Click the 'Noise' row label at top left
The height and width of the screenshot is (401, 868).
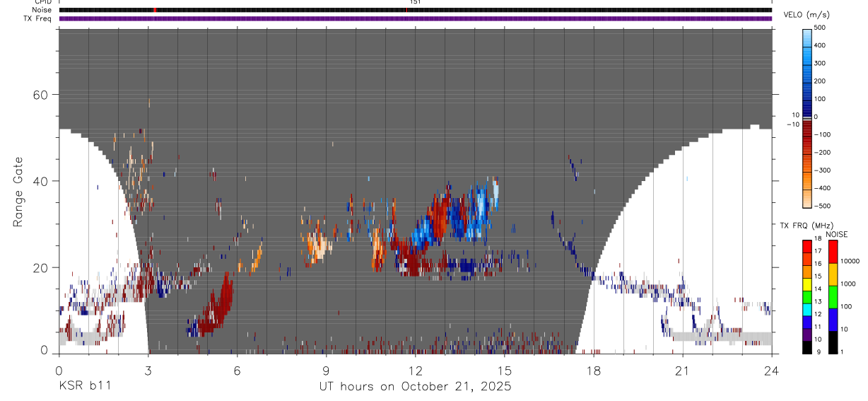click(x=42, y=10)
